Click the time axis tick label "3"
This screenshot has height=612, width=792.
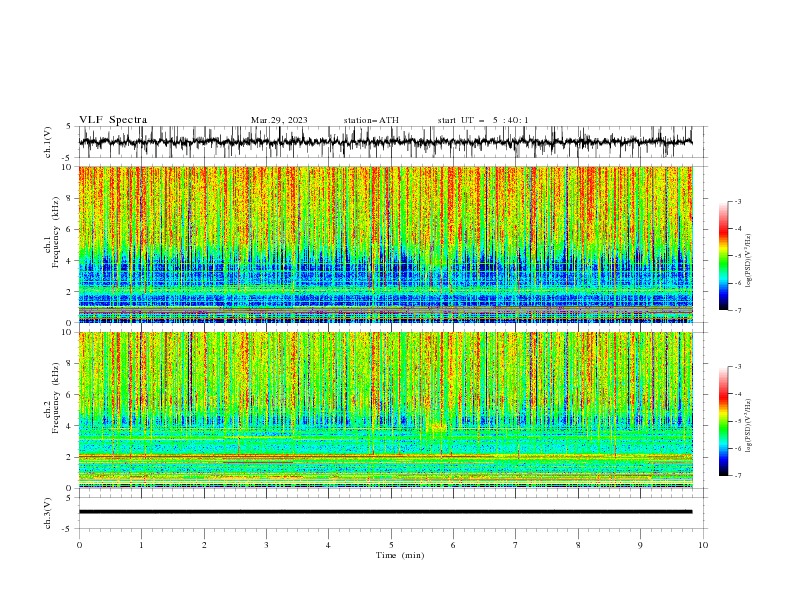[x=266, y=545]
